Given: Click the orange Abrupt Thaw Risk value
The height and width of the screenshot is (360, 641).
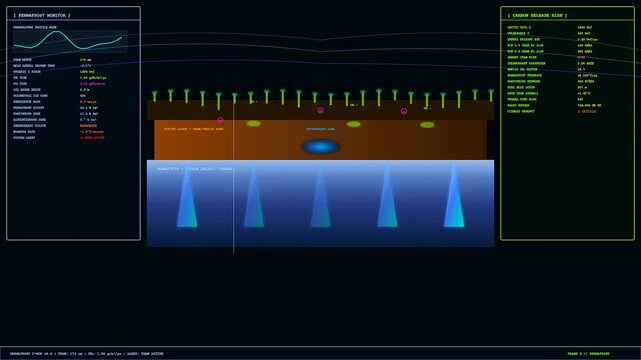Looking at the screenshot, I should pos(581,57).
